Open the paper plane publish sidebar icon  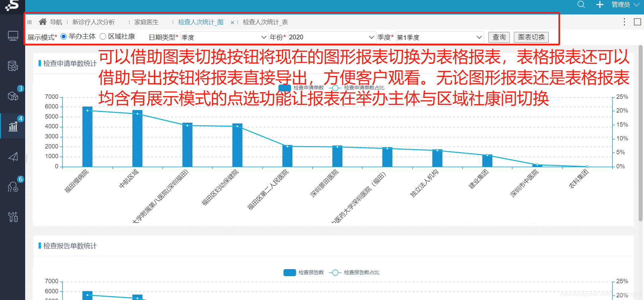[x=13, y=157]
